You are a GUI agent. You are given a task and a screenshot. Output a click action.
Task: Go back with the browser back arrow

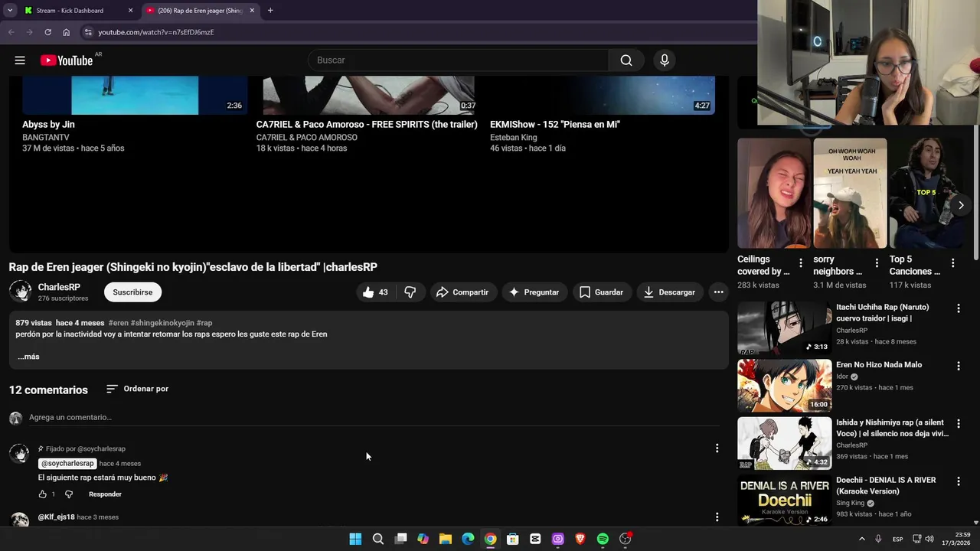(x=11, y=32)
